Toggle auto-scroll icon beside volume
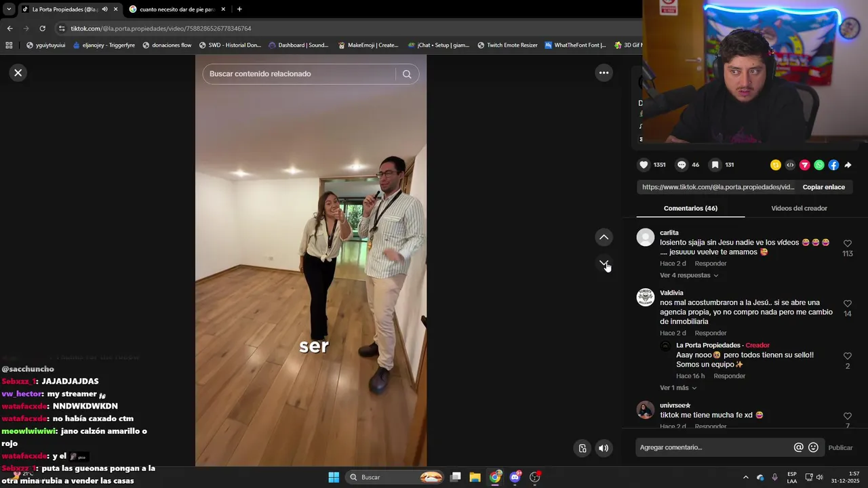868x488 pixels. click(582, 448)
